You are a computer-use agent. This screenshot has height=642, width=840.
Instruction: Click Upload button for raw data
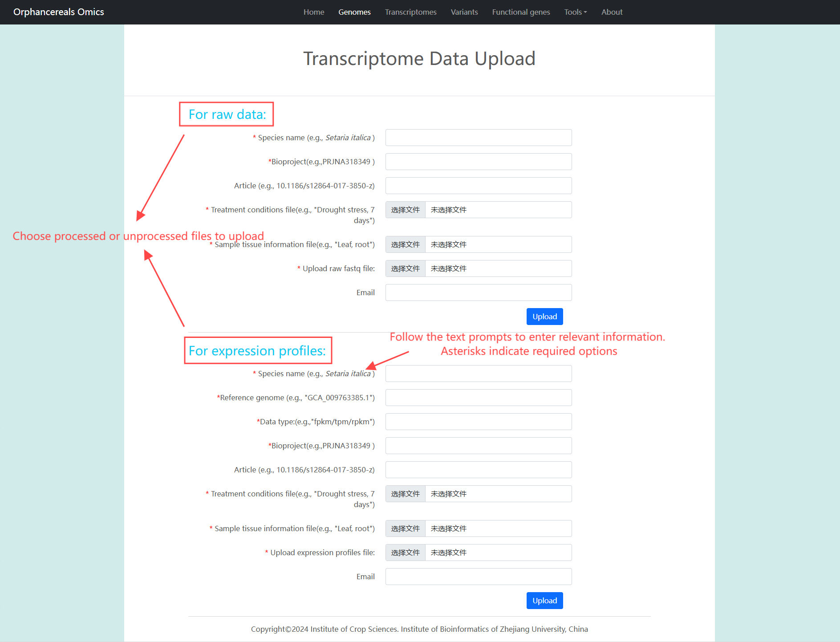pyautogui.click(x=544, y=317)
